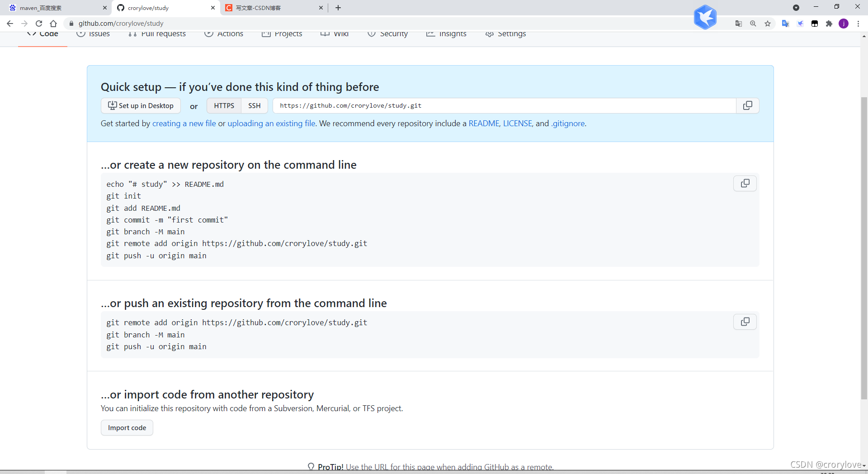Click the 'git init' command line
Screen dimensions: 868x474
tap(124, 196)
